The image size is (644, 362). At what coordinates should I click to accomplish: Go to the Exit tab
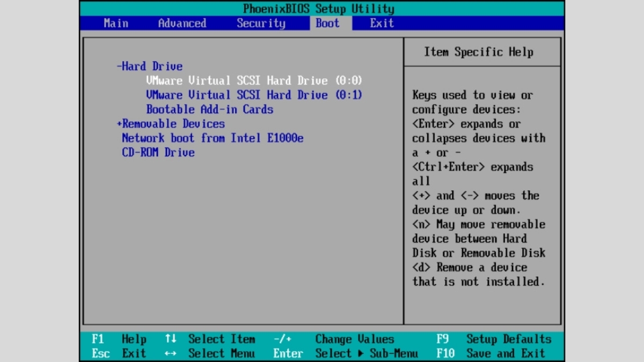point(382,23)
